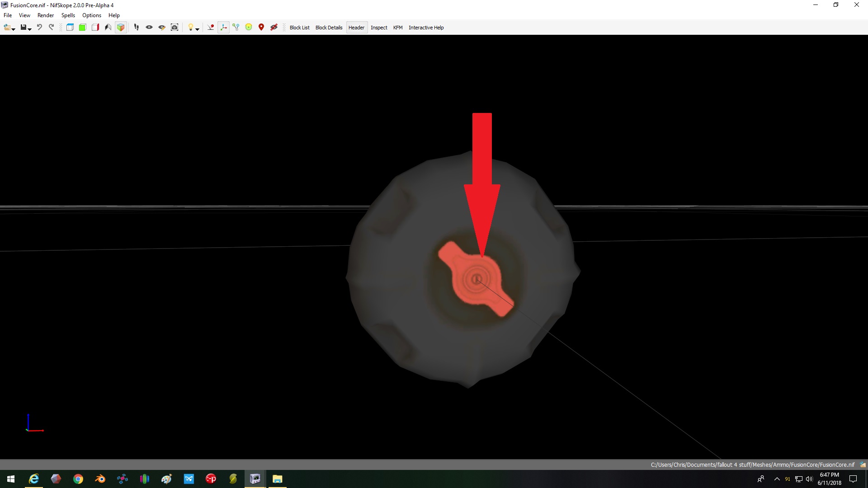Open the File menu
The image size is (868, 488).
click(x=8, y=15)
